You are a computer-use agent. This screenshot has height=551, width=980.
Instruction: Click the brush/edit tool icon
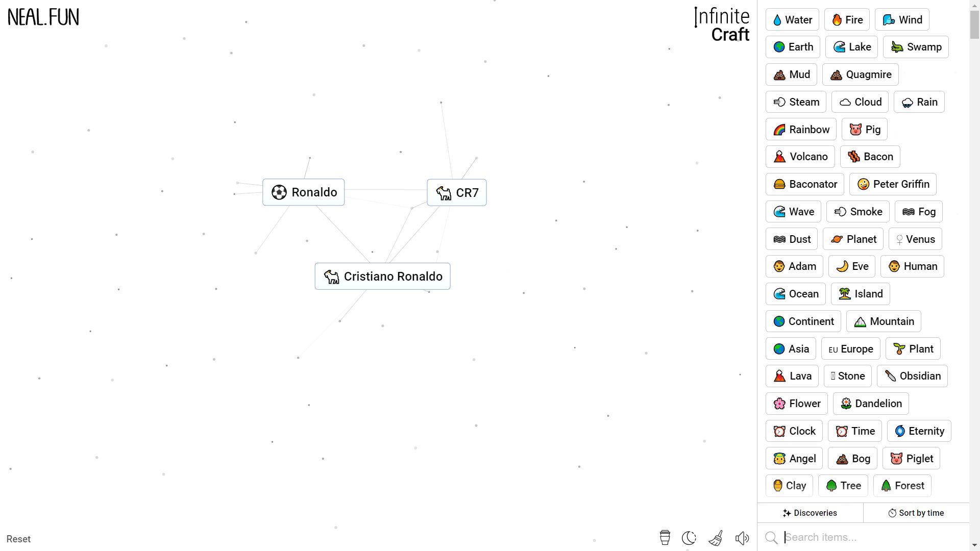[716, 538]
